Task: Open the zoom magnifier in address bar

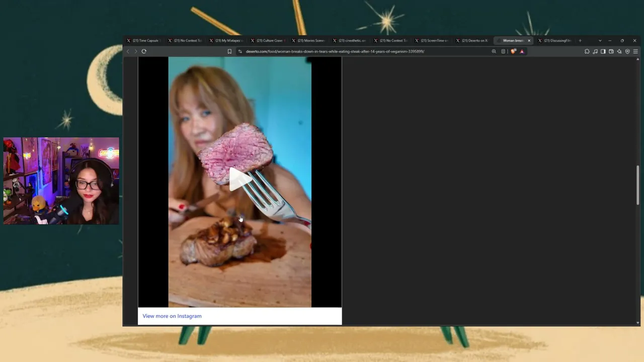Action: (x=494, y=51)
